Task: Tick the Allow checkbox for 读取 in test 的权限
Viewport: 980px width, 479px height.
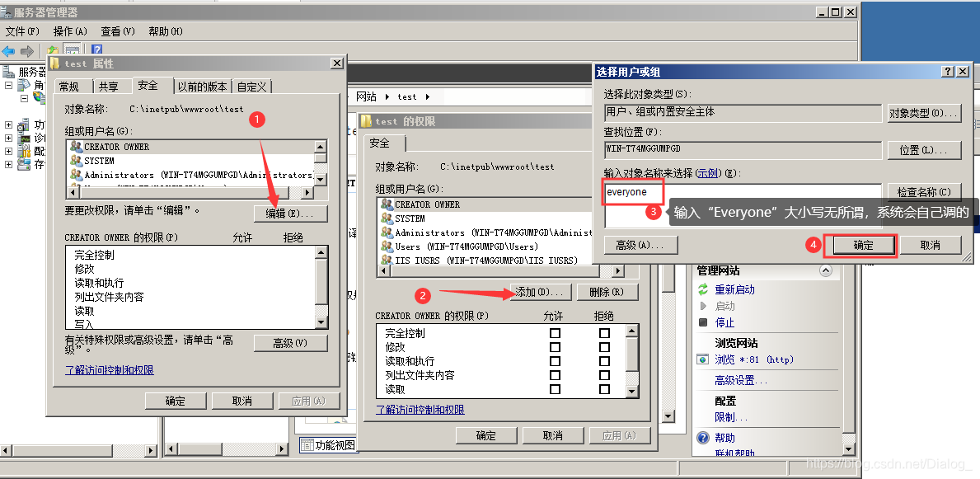Action: tap(555, 389)
